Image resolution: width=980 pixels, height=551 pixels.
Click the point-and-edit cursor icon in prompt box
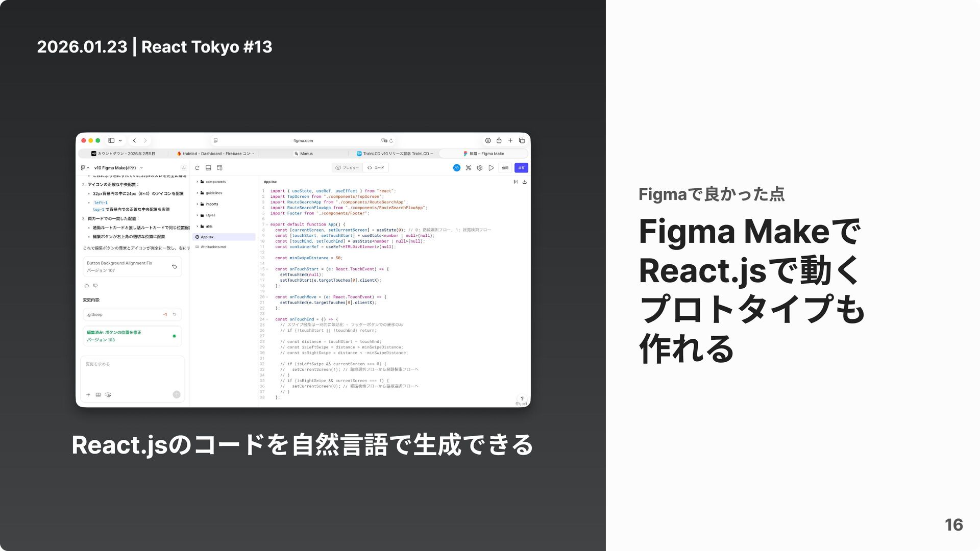(108, 394)
